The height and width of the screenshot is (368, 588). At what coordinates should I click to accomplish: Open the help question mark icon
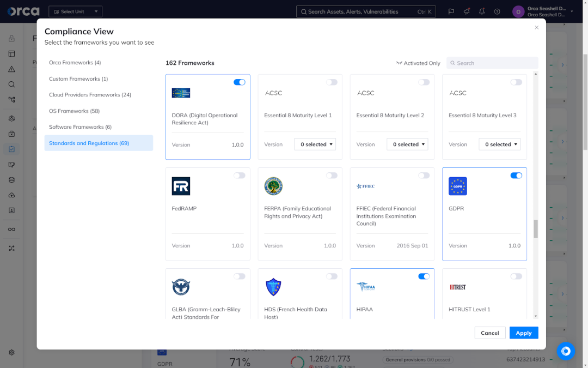coord(497,11)
